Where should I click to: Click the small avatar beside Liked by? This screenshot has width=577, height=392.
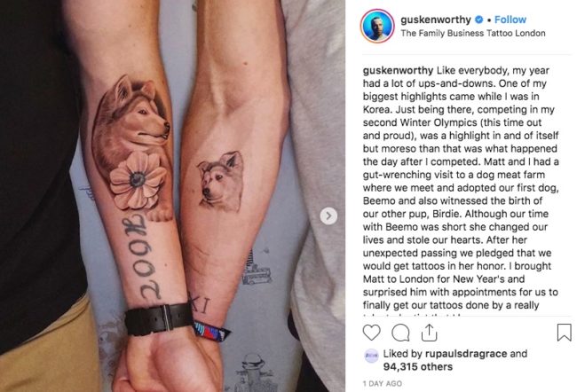371,356
